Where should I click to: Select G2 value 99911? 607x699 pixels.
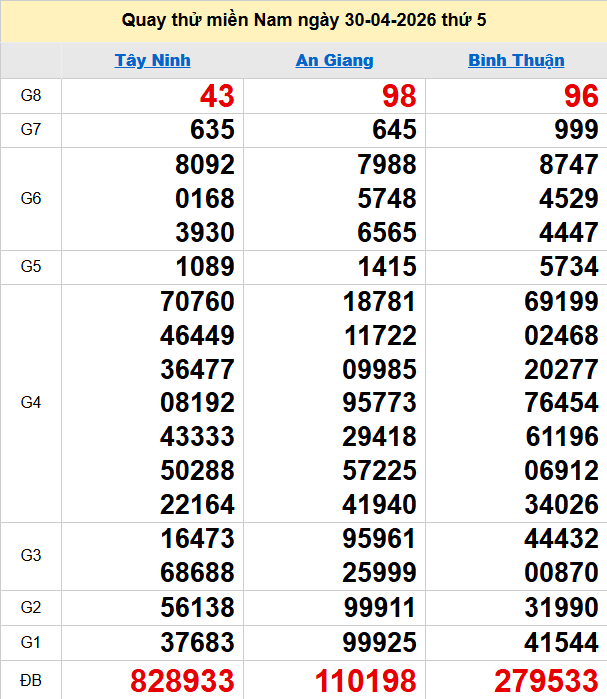click(379, 608)
